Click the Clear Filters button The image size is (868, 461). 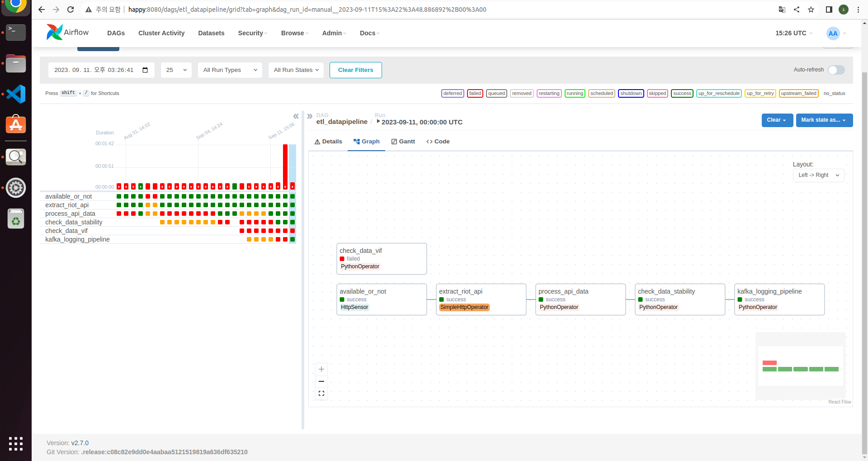tap(355, 70)
